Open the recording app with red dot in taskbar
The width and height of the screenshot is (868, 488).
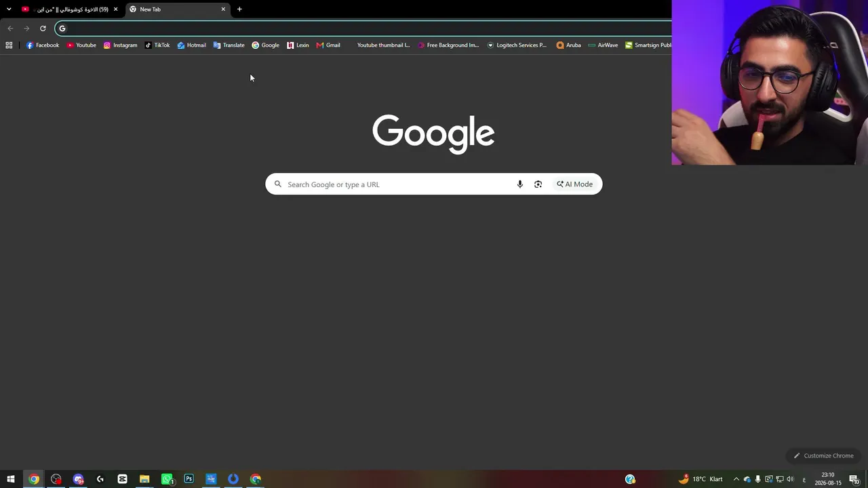56,479
